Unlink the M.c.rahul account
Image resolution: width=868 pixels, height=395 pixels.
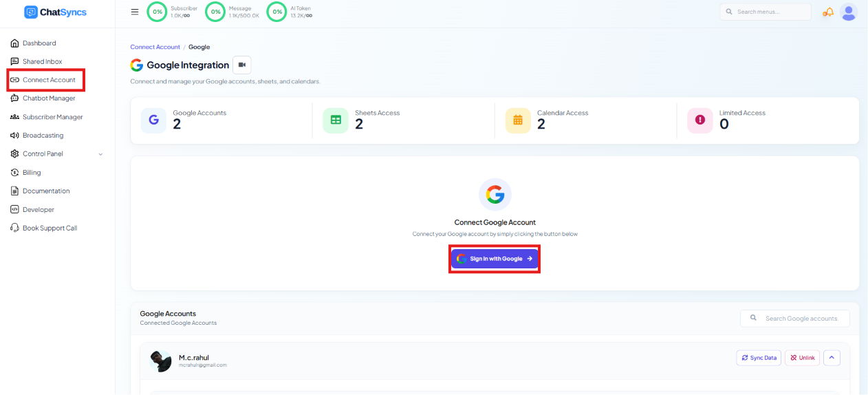[x=803, y=358]
